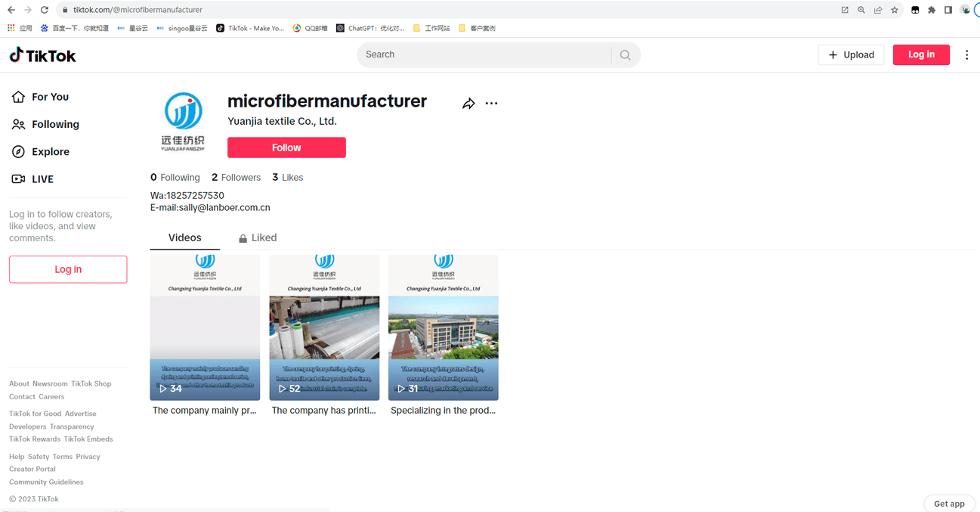
Task: Open the TikTok Embeds link
Action: (88, 439)
